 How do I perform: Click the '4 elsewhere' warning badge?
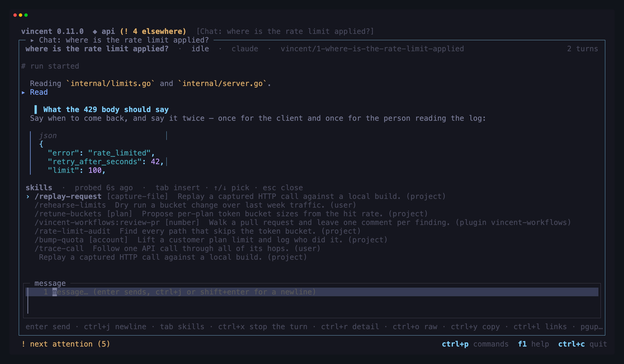153,31
